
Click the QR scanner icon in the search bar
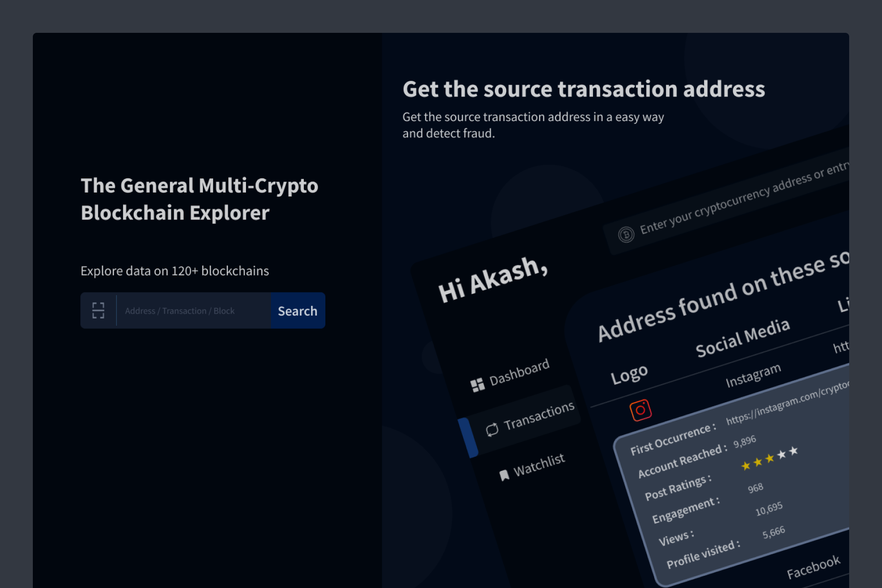point(98,310)
